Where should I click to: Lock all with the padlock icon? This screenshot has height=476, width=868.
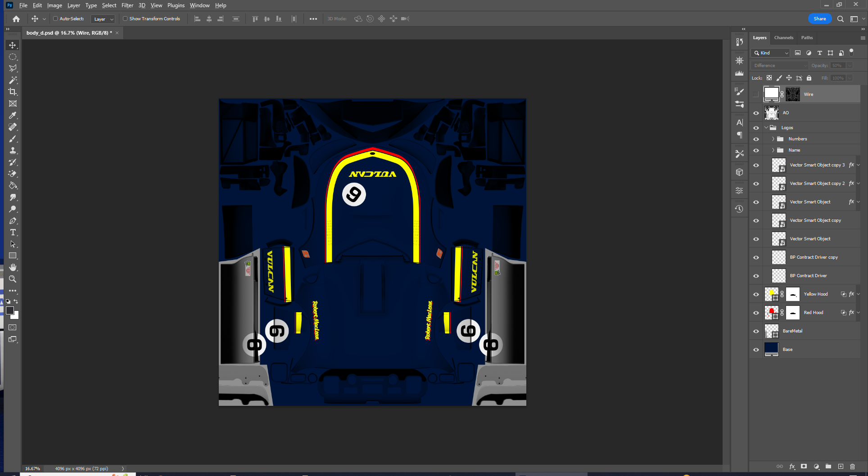pyautogui.click(x=809, y=78)
